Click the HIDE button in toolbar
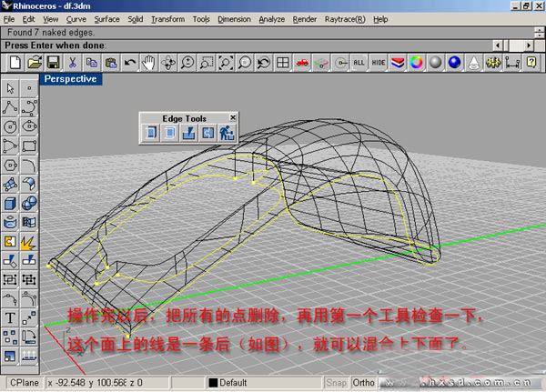Screen dimensions: 546x392 (379, 62)
